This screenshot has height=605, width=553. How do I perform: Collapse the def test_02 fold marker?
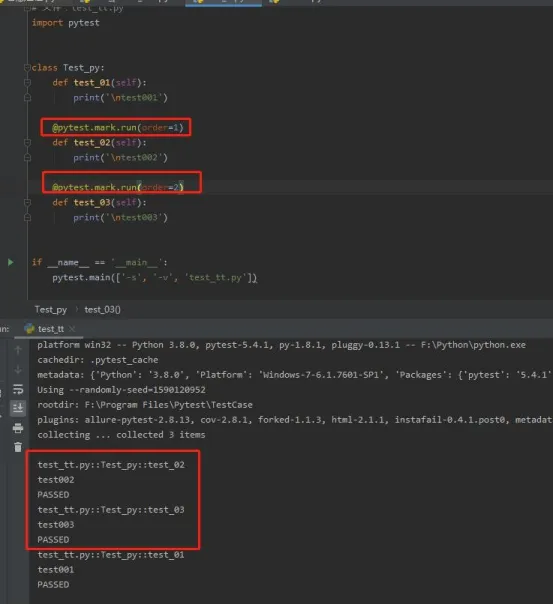pyautogui.click(x=27, y=143)
